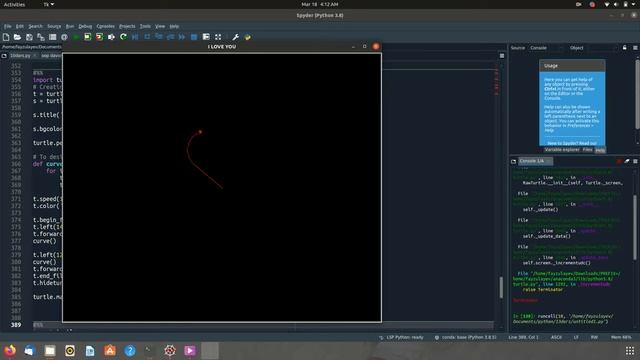Run cell and advance icon
The image size is (640, 360).
click(x=100, y=37)
